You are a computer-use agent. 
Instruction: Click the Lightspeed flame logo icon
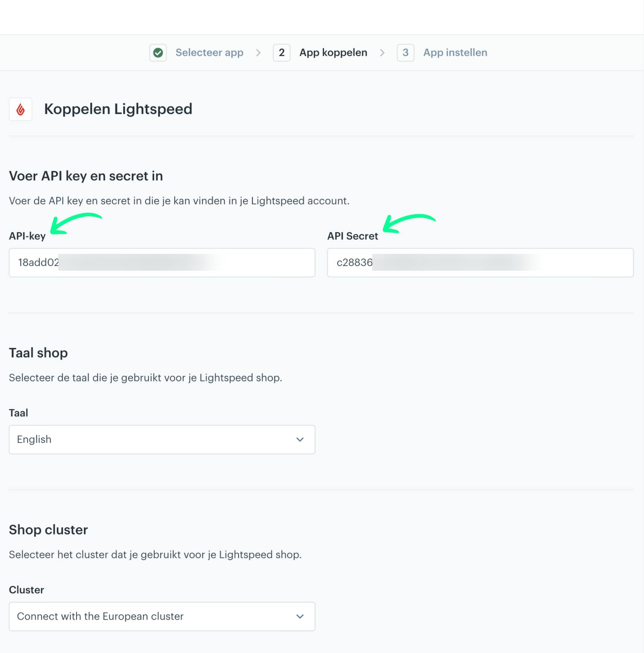click(x=21, y=109)
